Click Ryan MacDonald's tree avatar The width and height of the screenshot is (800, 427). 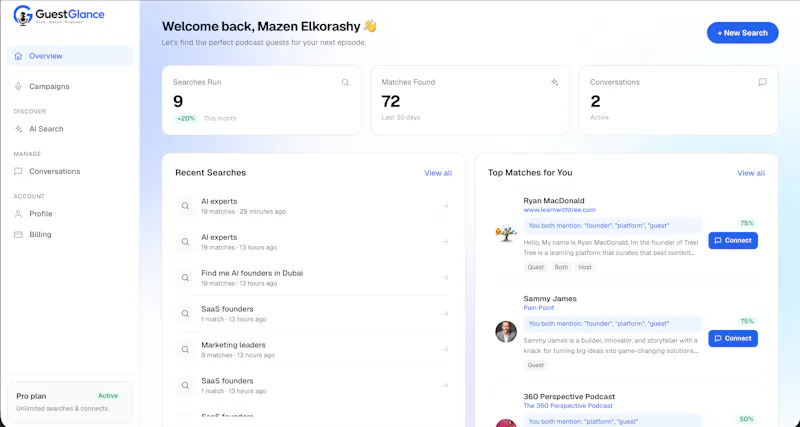pos(506,234)
